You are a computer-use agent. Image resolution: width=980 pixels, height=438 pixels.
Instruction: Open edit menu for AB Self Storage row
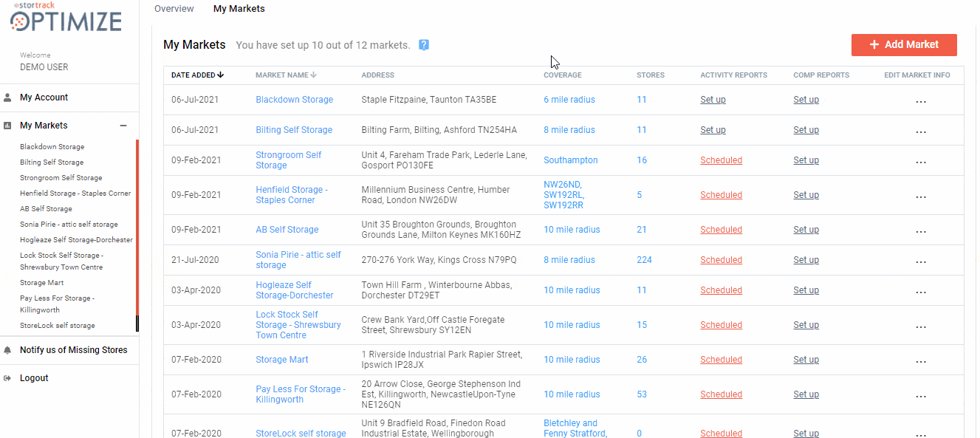pos(921,232)
